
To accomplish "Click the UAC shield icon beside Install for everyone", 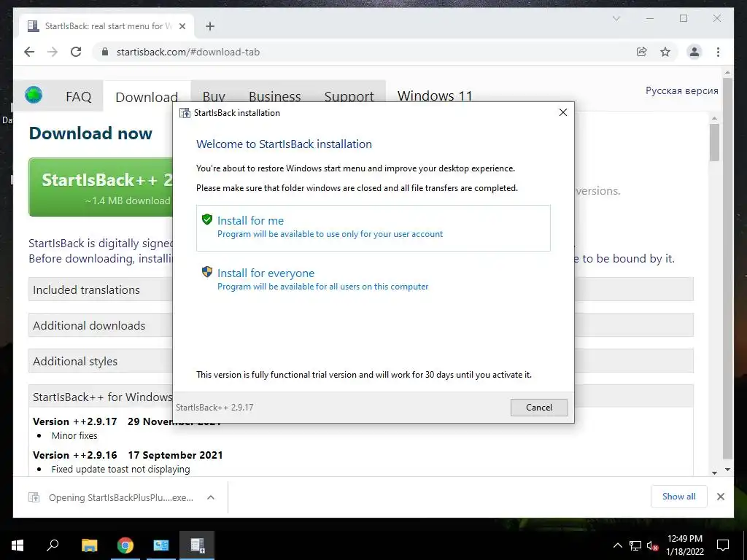I will click(206, 272).
